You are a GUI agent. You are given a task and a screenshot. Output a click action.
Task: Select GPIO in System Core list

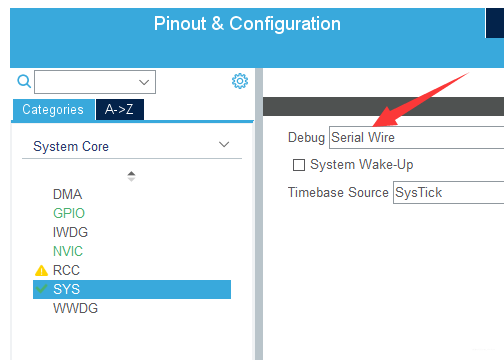[69, 213]
